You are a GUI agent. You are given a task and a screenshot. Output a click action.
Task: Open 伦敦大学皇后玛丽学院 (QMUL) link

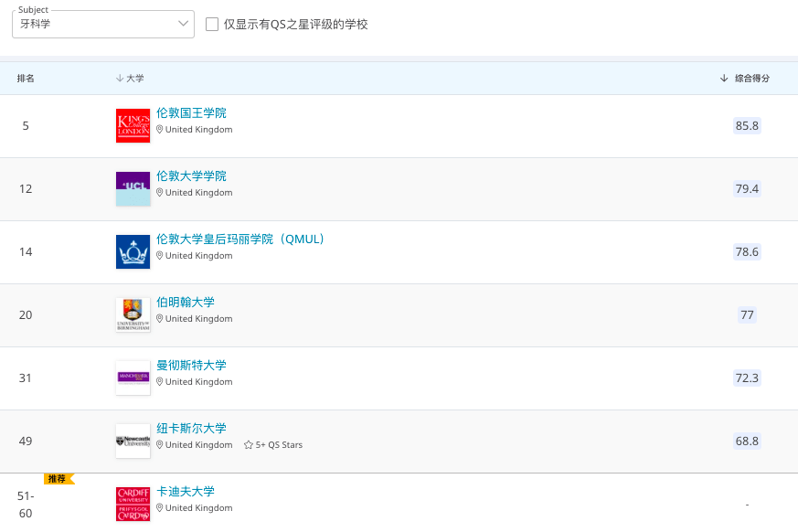coord(240,239)
